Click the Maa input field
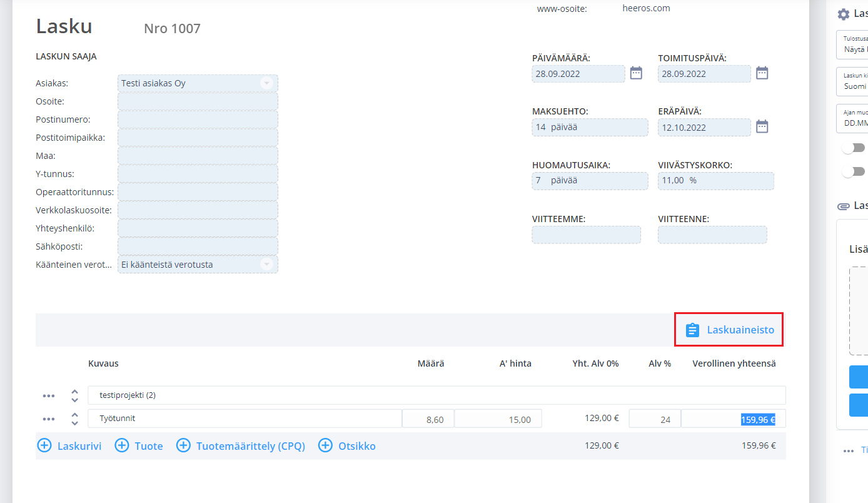The image size is (868, 503). click(x=198, y=156)
